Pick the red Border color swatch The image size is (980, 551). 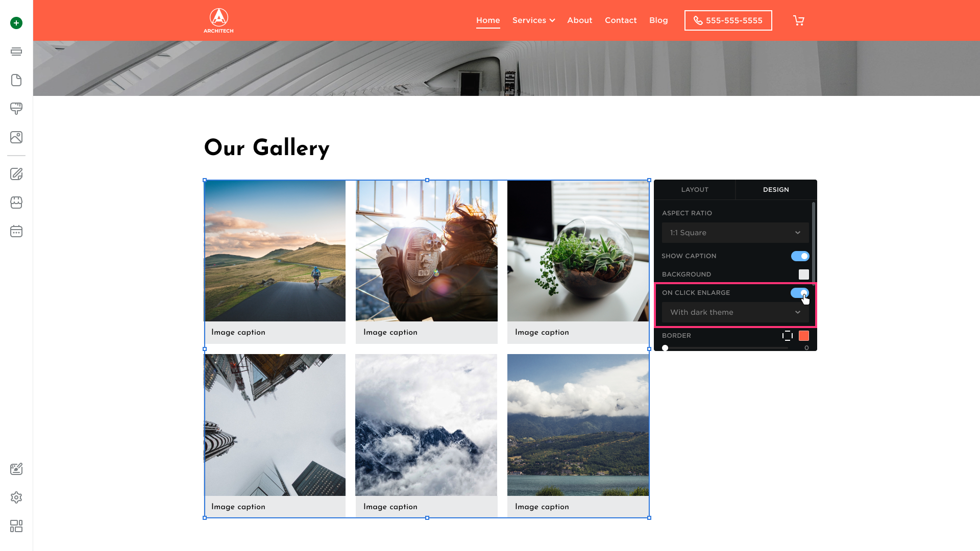[x=804, y=336]
